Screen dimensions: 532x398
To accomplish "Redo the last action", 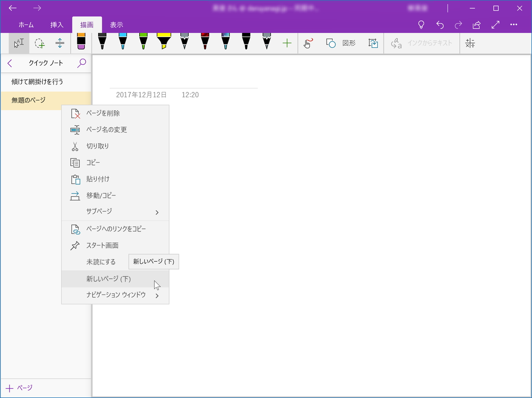I will point(458,25).
